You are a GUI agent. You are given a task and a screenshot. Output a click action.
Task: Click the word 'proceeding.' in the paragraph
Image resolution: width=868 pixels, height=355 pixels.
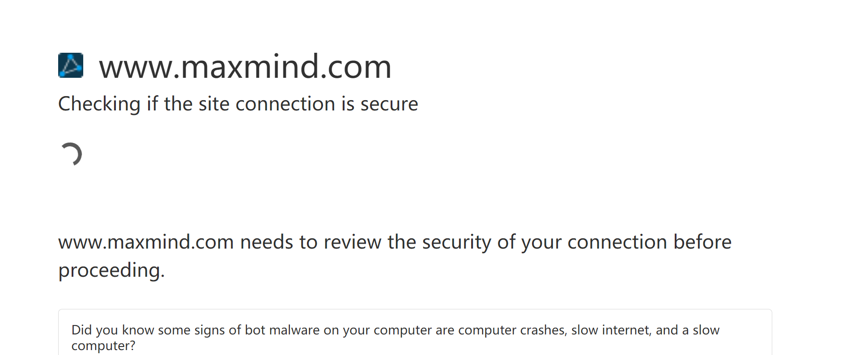111,270
